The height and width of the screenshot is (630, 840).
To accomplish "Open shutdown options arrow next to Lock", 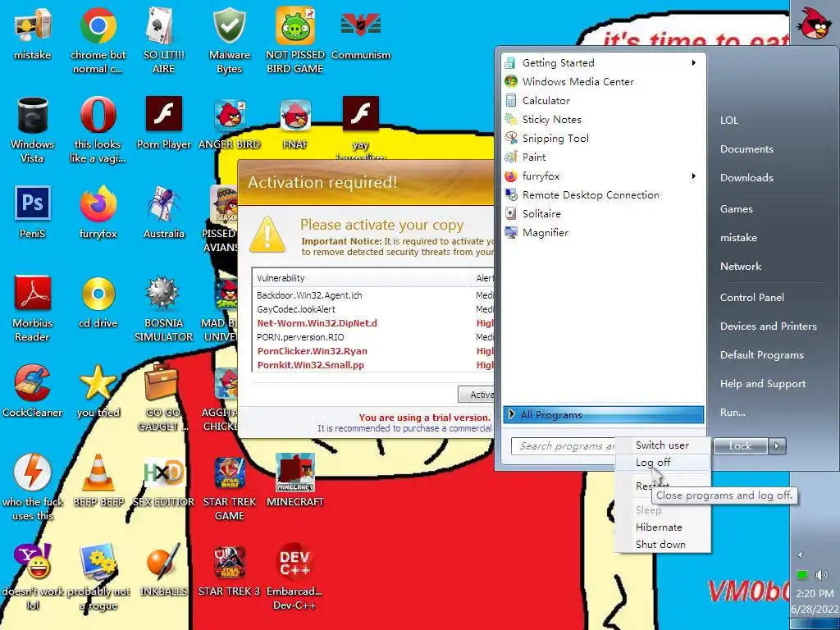I will click(x=777, y=445).
